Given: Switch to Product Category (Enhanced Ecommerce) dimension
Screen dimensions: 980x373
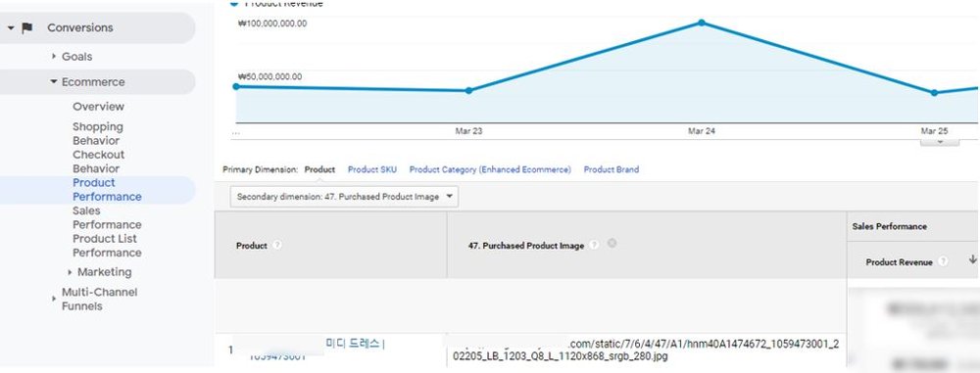Looking at the screenshot, I should [x=490, y=169].
